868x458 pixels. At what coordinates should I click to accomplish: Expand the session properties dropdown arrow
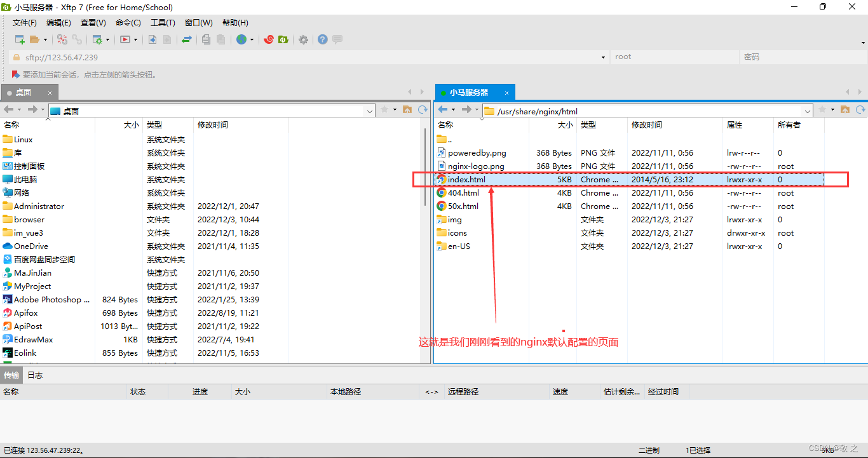click(108, 39)
